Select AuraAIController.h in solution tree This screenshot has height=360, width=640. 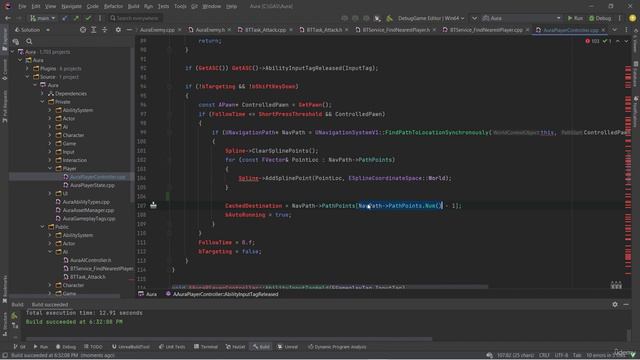91,260
